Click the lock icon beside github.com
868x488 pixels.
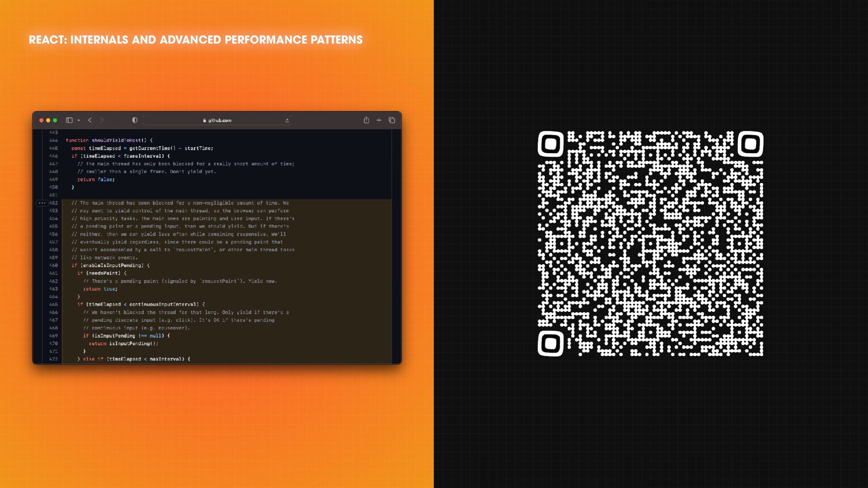coord(204,121)
